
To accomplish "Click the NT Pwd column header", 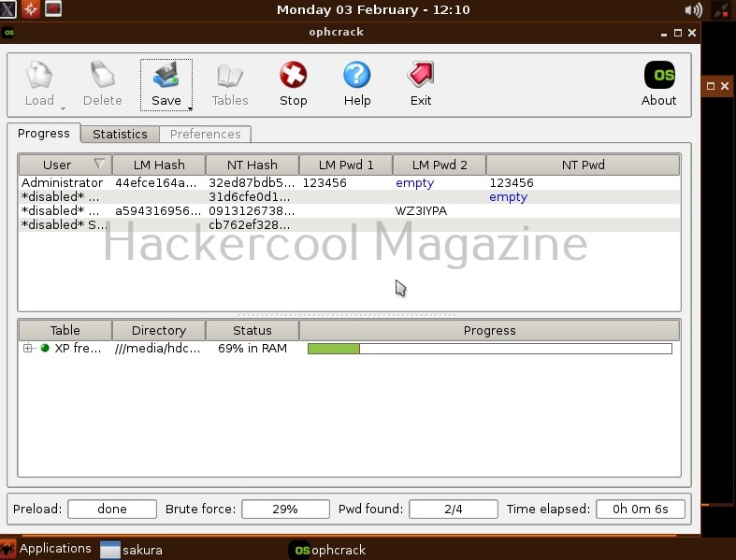I will click(x=583, y=165).
